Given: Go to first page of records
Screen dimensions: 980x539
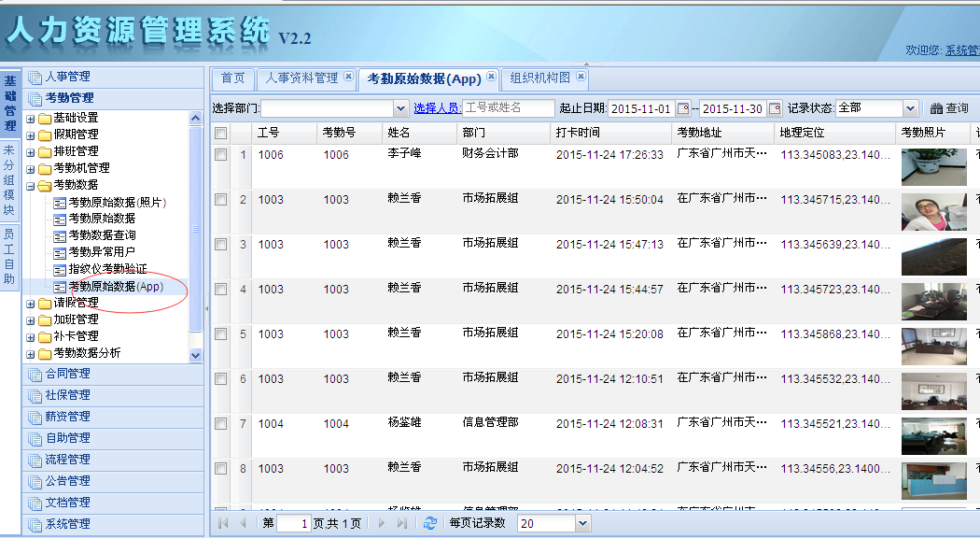Looking at the screenshot, I should (x=223, y=523).
